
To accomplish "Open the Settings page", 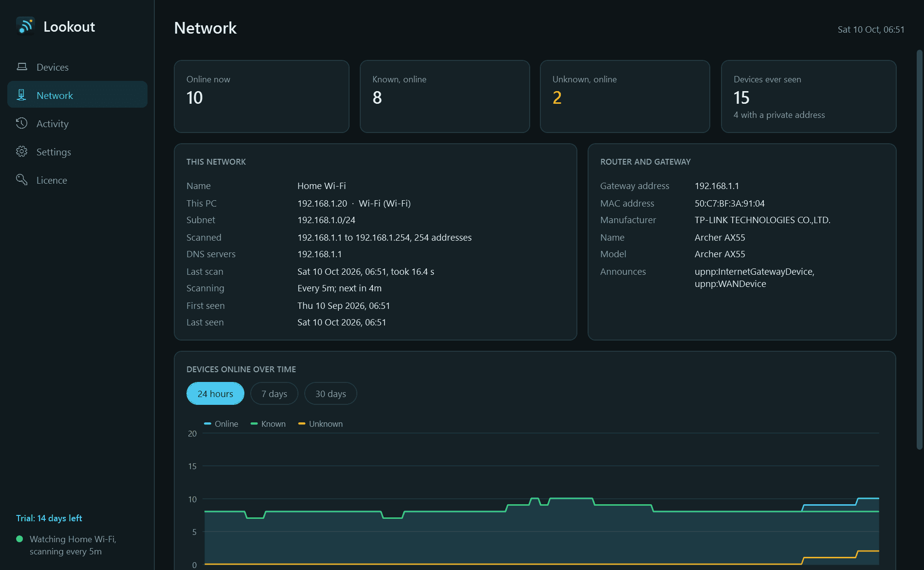I will click(77, 152).
